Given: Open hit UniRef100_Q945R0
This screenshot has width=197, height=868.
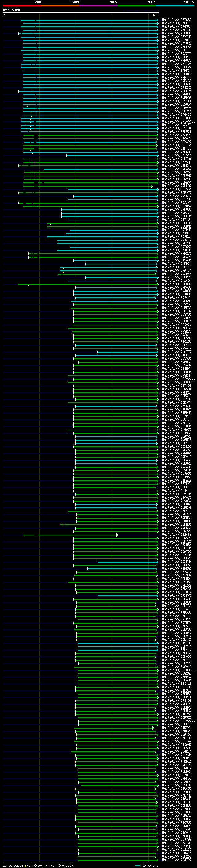Looking at the screenshot, I should [176, 26].
